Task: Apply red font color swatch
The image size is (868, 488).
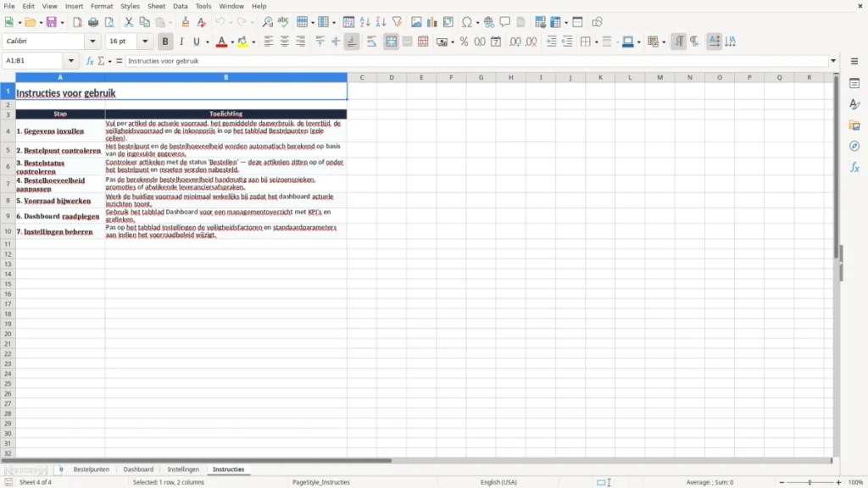Action: pos(221,42)
